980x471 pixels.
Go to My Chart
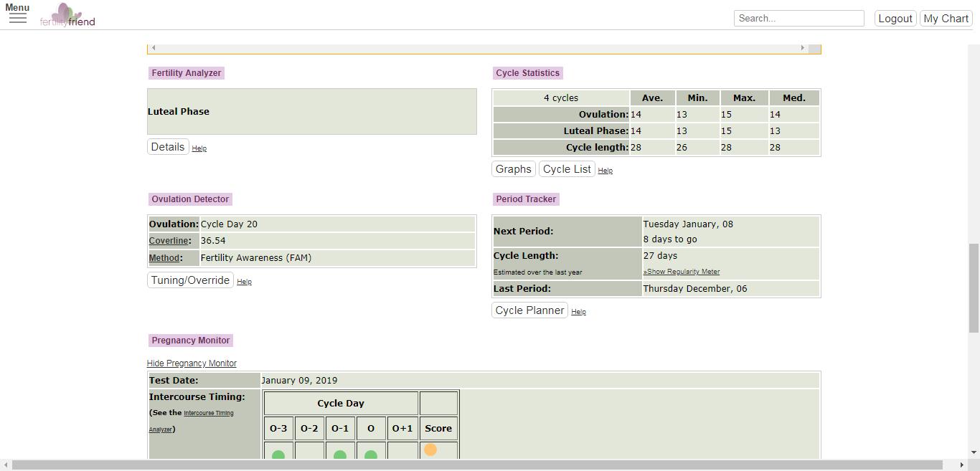(x=946, y=19)
